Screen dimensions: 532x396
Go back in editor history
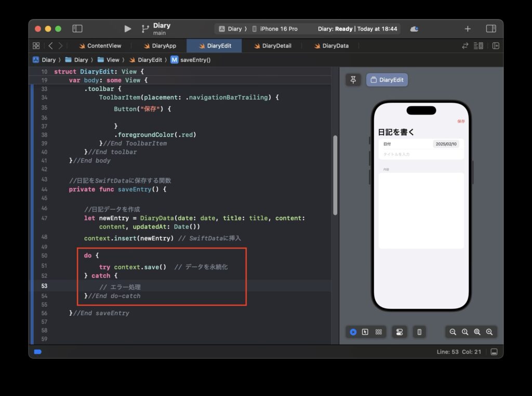click(50, 46)
